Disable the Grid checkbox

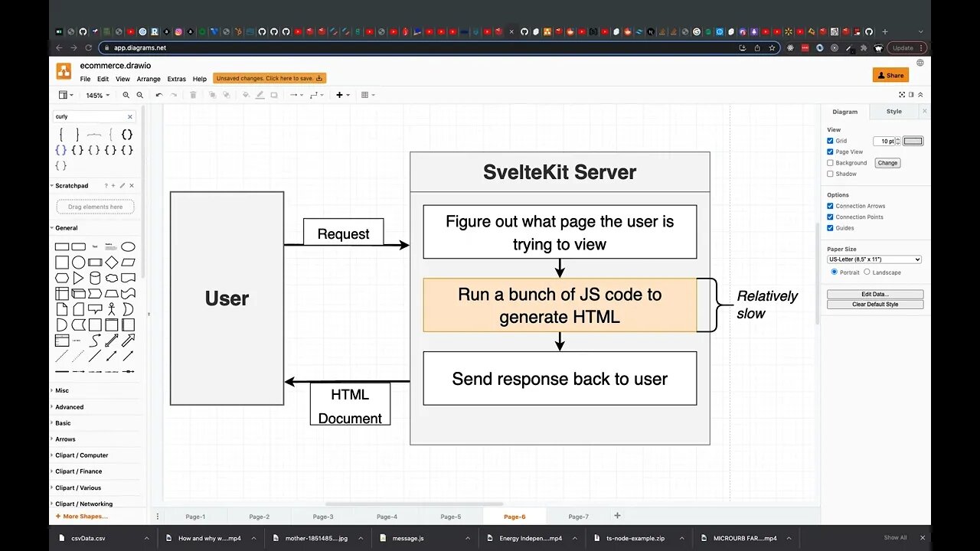(831, 141)
